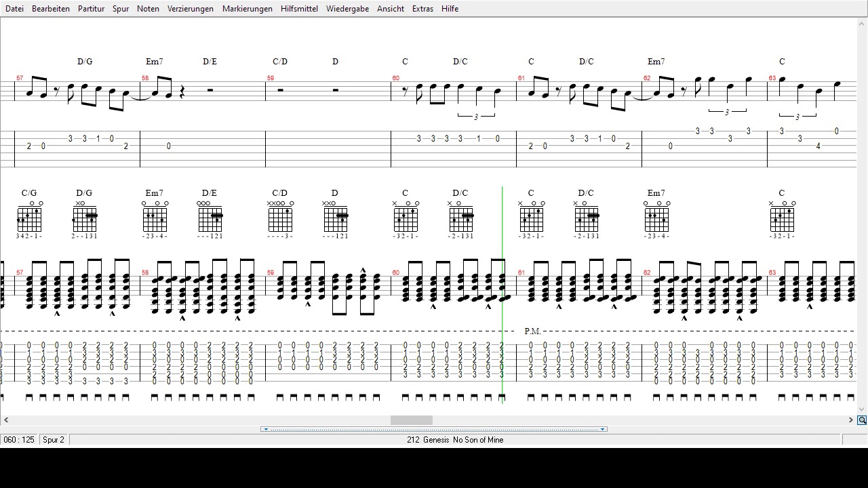Open the Partitur menu
The height and width of the screenshot is (488, 868).
coord(91,9)
